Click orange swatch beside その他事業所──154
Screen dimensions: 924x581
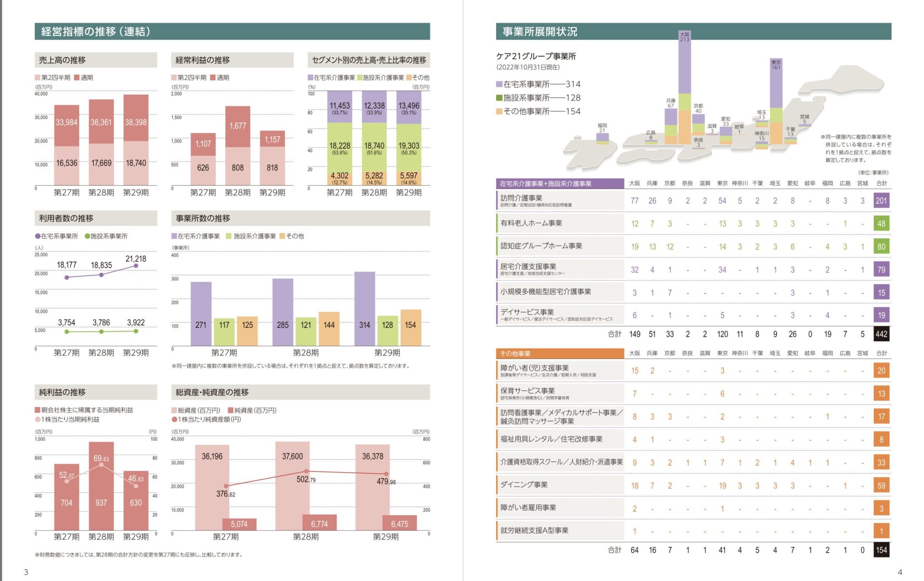500,111
